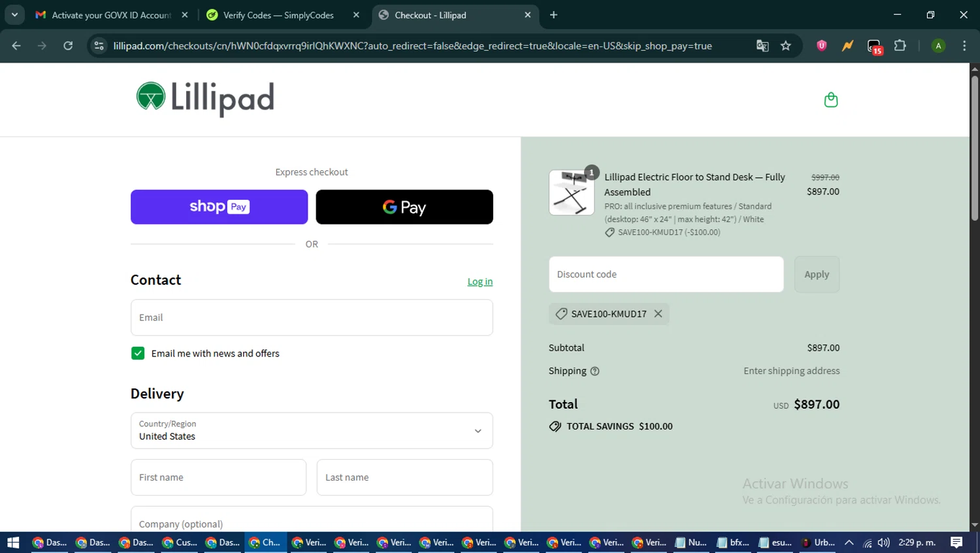Click the shipping help question mark

point(595,371)
